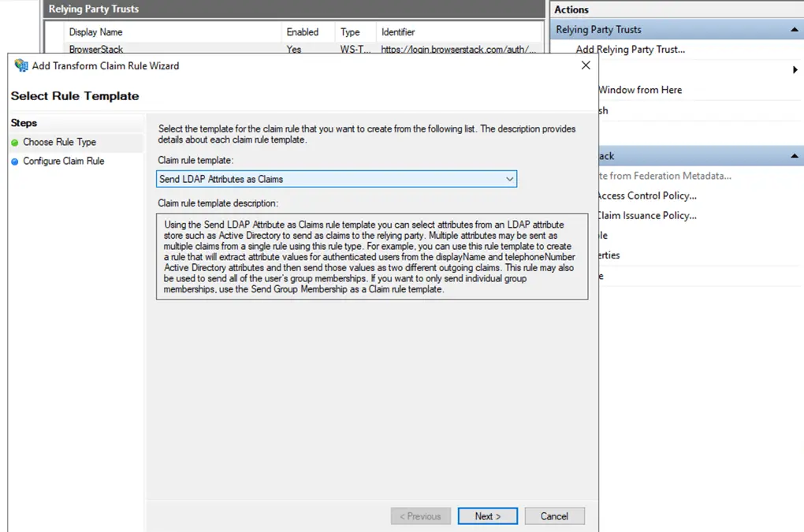Click the wizard icon in the title bar
This screenshot has height=532, width=804.
coord(21,65)
